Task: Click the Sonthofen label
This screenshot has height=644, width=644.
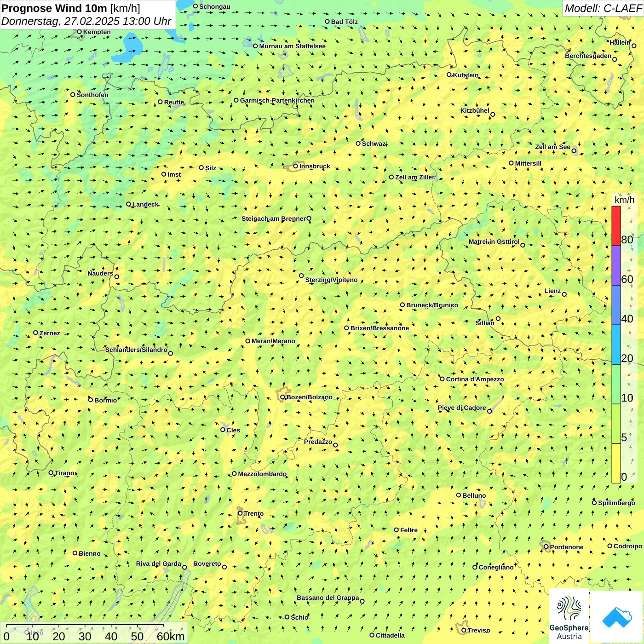Action: (x=92, y=95)
